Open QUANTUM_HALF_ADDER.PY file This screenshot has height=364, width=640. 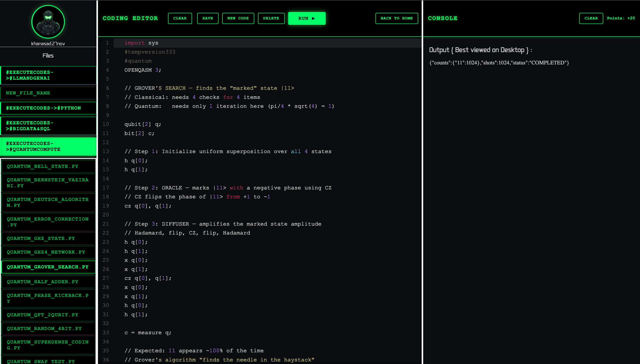coord(48,282)
